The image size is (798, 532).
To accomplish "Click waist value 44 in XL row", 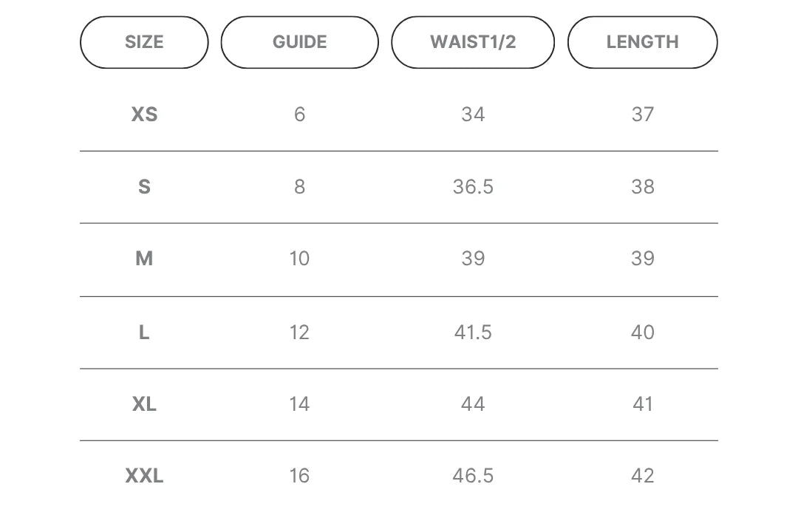I will click(x=473, y=404).
